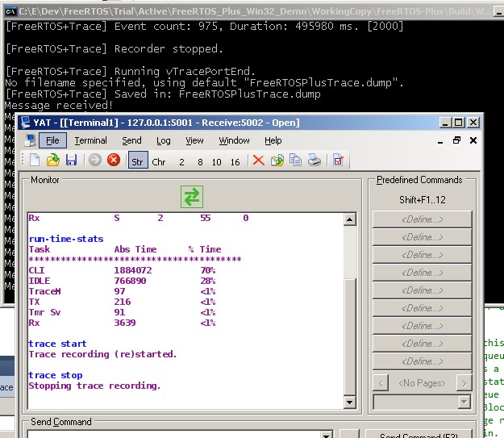Click the first predefined command Define button
The height and width of the screenshot is (438, 504).
[x=422, y=219]
